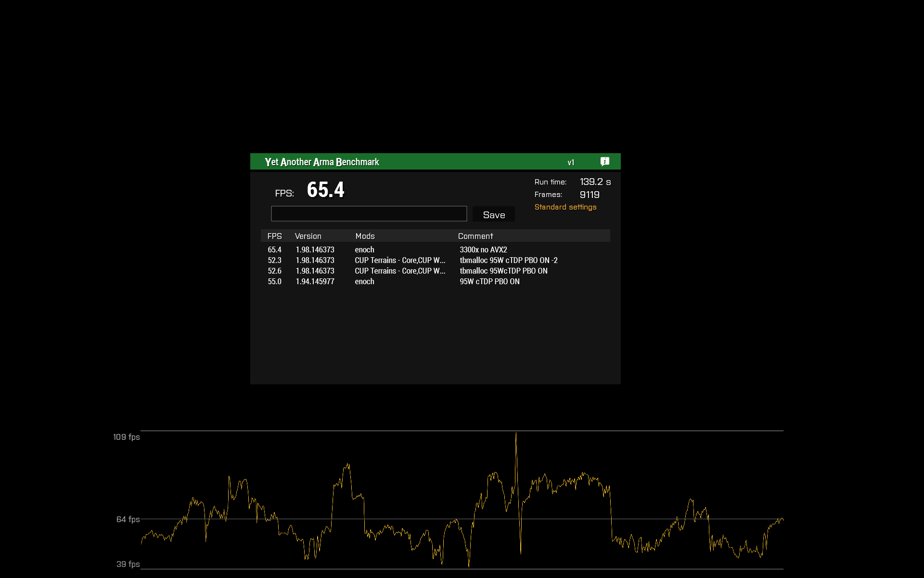Select the 95W cTDP PBO ON row
This screenshot has width=924, height=578.
[489, 281]
